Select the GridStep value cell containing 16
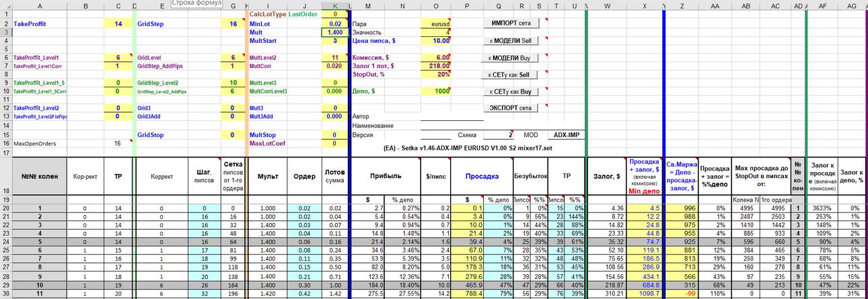This screenshot has height=299, width=868. tap(233, 24)
